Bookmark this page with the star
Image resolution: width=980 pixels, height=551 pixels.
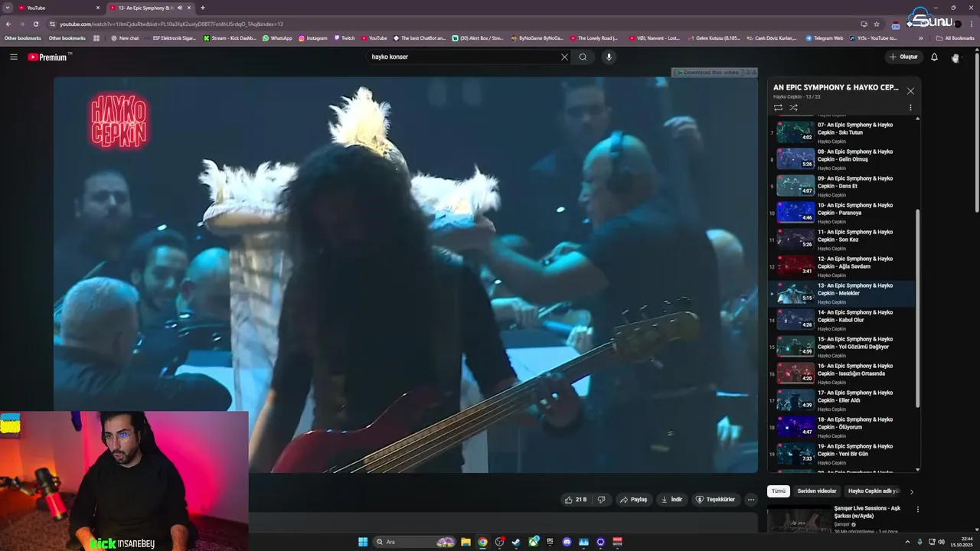(x=877, y=24)
